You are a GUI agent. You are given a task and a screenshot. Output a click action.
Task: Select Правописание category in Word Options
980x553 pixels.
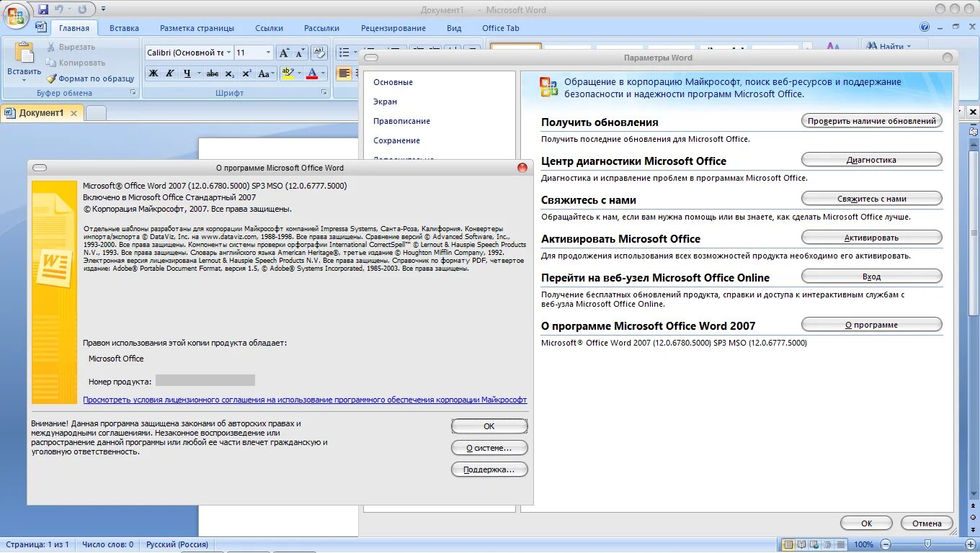tap(401, 121)
